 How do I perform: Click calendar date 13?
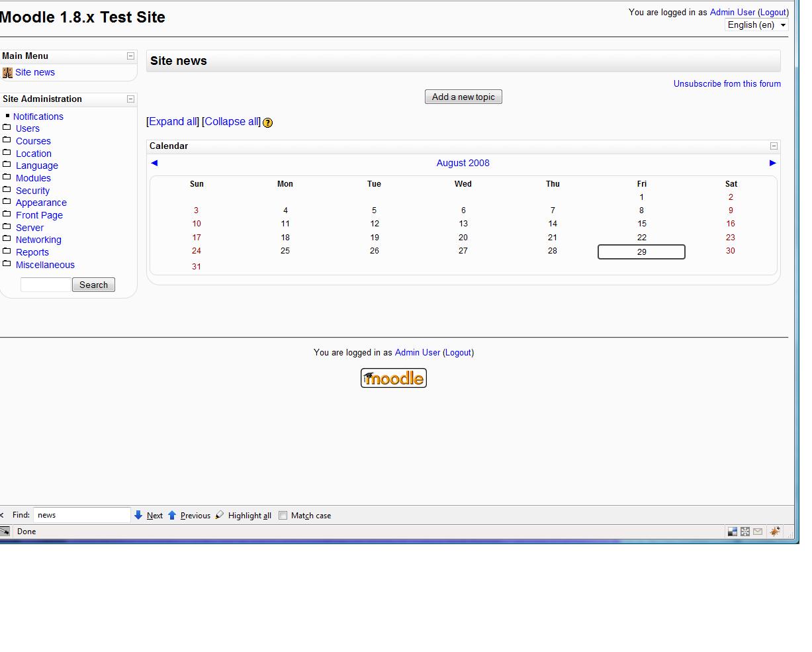click(x=463, y=224)
